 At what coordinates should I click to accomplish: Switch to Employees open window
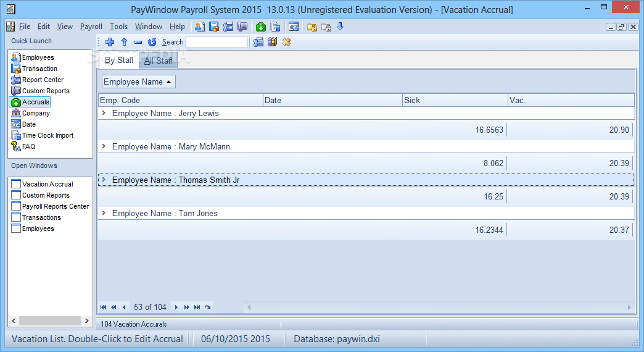tap(33, 228)
